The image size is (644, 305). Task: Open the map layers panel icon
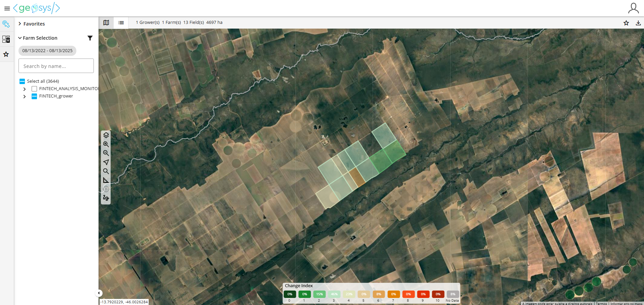coord(106,135)
